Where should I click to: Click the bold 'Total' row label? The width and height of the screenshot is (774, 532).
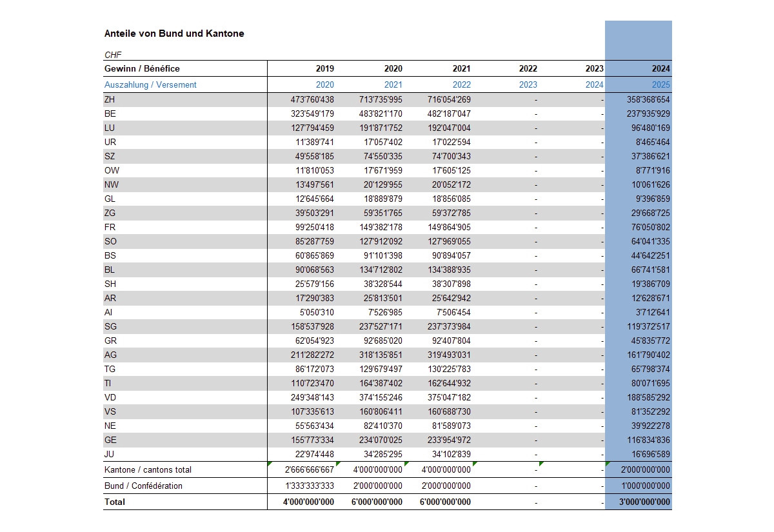pyautogui.click(x=114, y=502)
